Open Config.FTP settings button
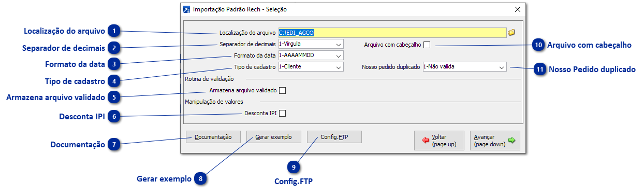 tap(334, 137)
